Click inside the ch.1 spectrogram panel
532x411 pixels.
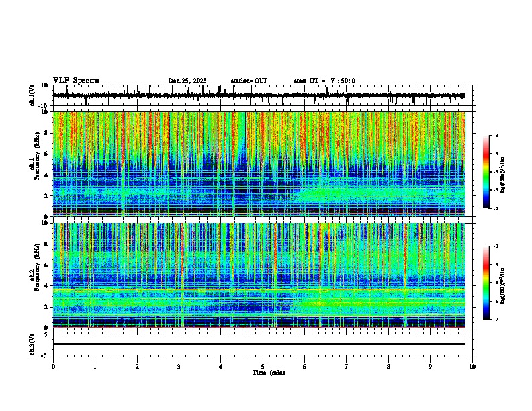pos(259,164)
